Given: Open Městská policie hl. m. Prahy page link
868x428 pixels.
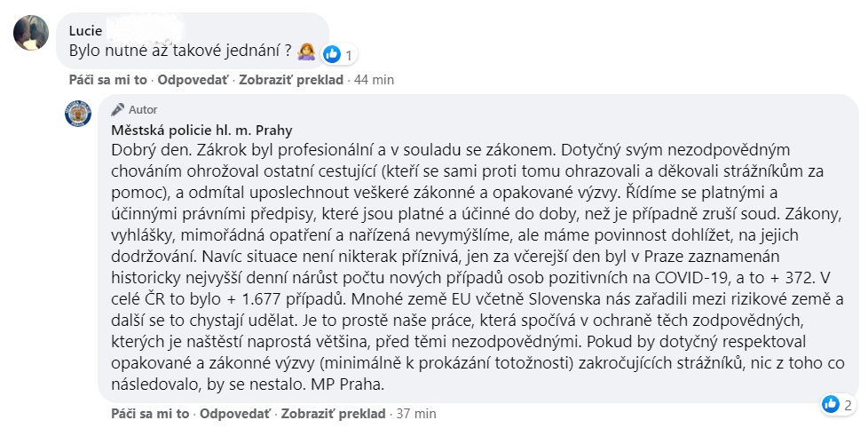Looking at the screenshot, I should point(201,131).
